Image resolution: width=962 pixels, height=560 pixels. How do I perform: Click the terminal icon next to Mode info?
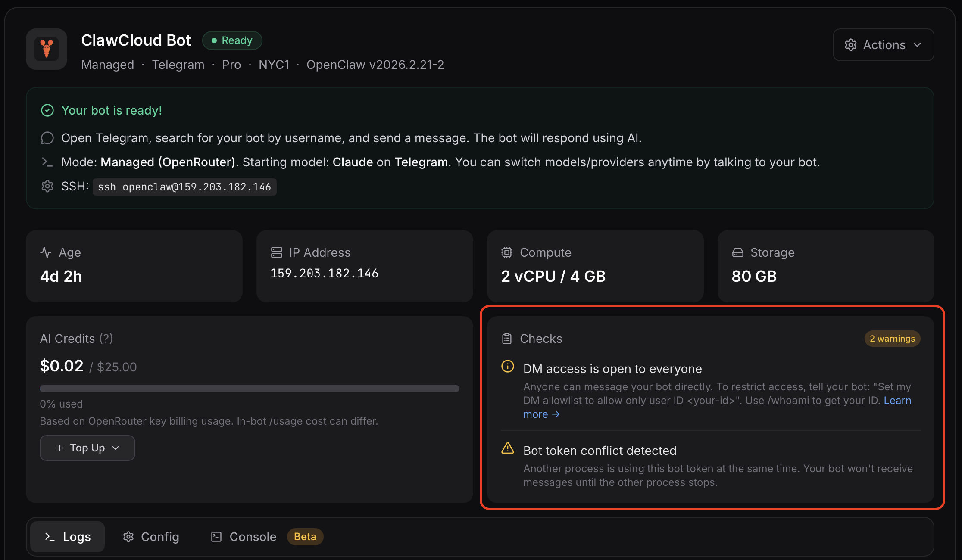tap(47, 162)
